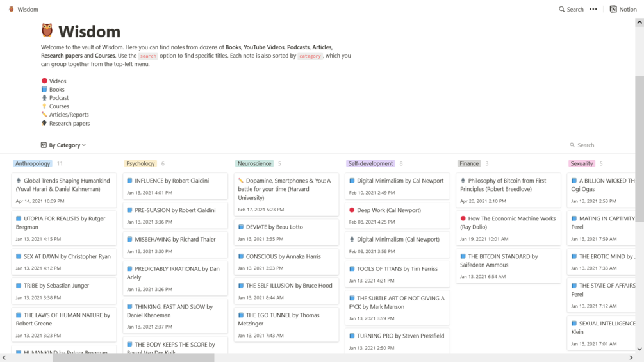This screenshot has width=644, height=362.
Task: Click the blue book icon beside Books
Action: [44, 89]
